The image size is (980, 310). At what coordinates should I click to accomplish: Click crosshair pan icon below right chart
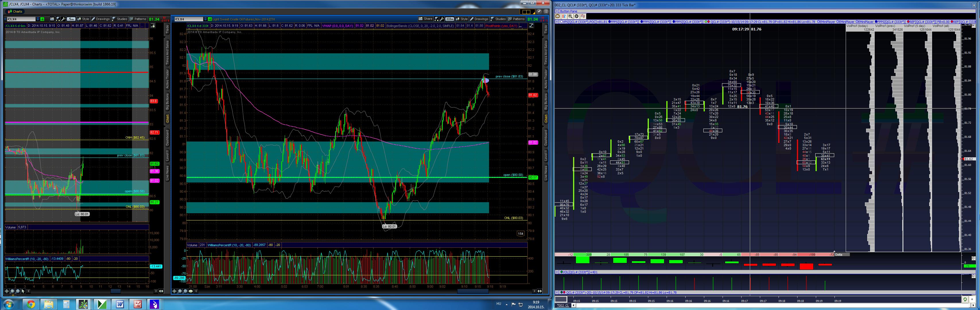point(174,291)
